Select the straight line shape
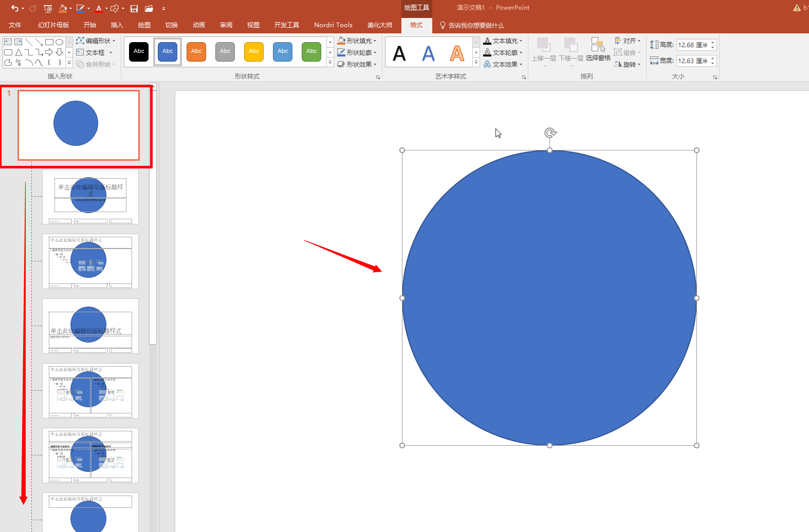This screenshot has width=809, height=532. 29,42
